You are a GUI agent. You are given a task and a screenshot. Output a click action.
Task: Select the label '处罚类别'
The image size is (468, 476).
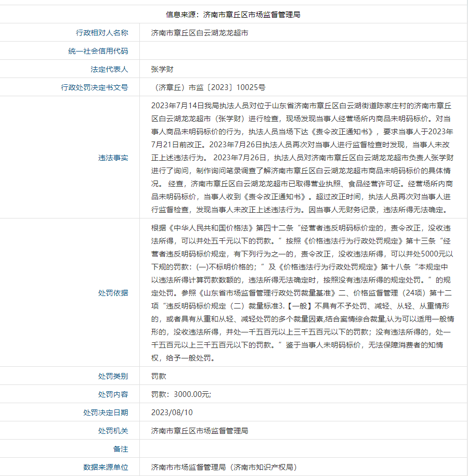coord(113,376)
